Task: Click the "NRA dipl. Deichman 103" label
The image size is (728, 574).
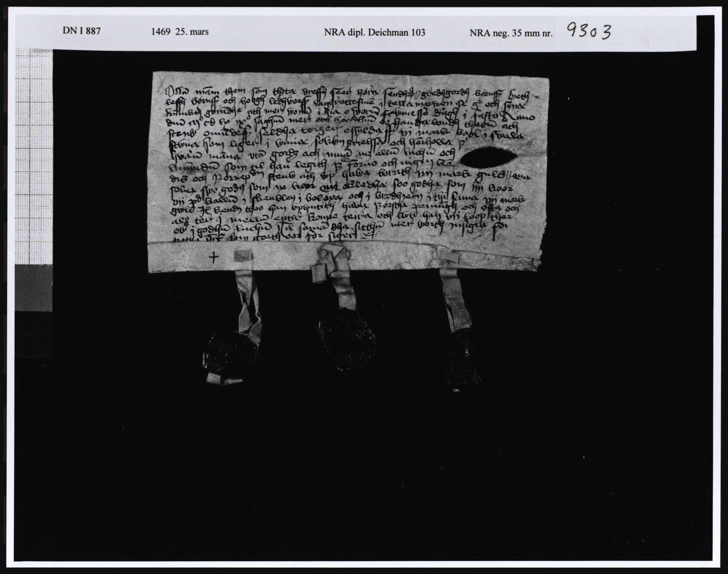Action: [375, 33]
